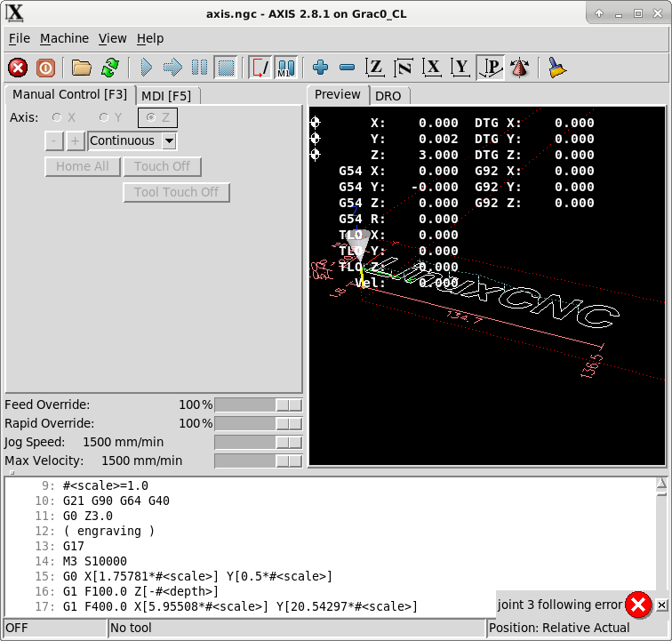The image size is (672, 641).
Task: Select G-code line 13 G17
Action: [73, 546]
